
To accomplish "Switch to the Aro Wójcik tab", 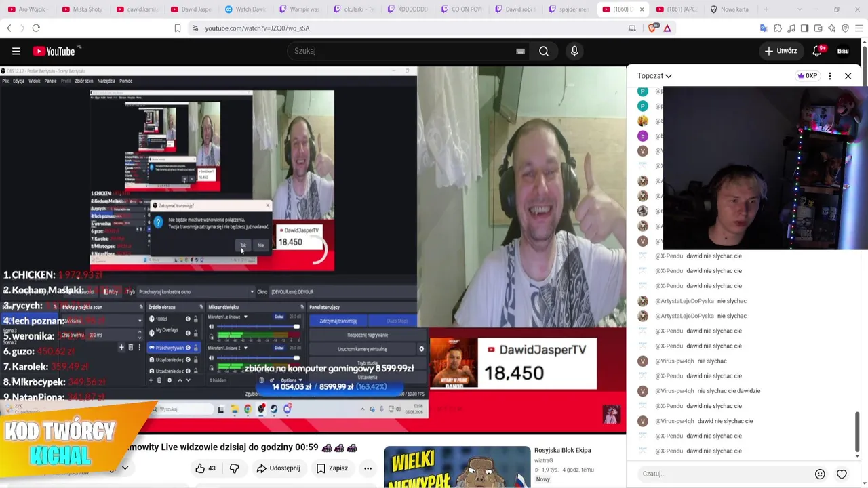I will pos(28,9).
